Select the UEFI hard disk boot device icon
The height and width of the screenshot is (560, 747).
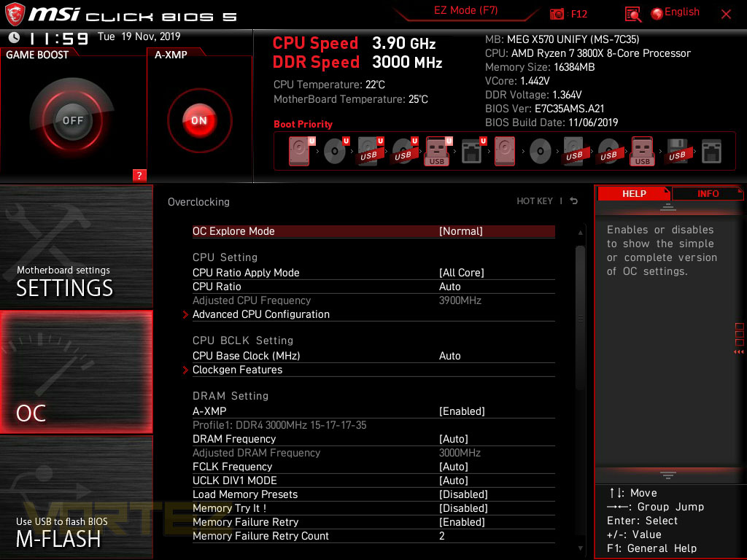(x=301, y=151)
